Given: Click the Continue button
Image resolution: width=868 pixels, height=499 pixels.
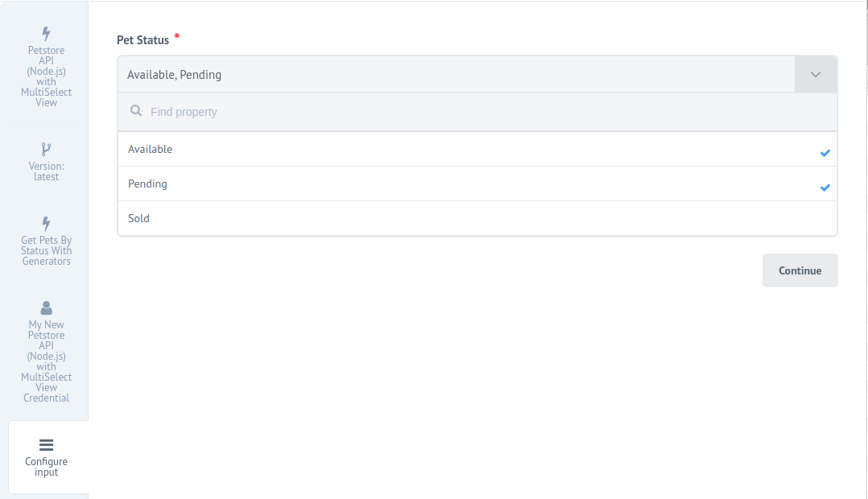Looking at the screenshot, I should [x=800, y=270].
